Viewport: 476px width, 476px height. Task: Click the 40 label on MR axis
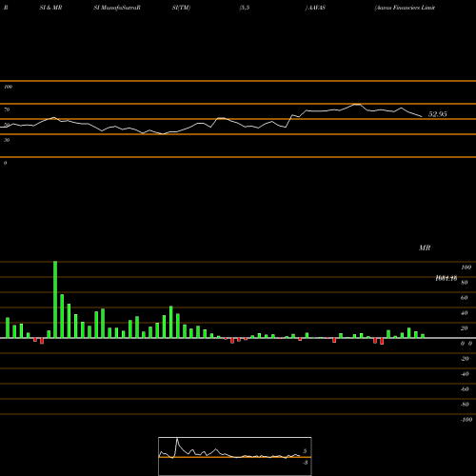tap(465, 313)
